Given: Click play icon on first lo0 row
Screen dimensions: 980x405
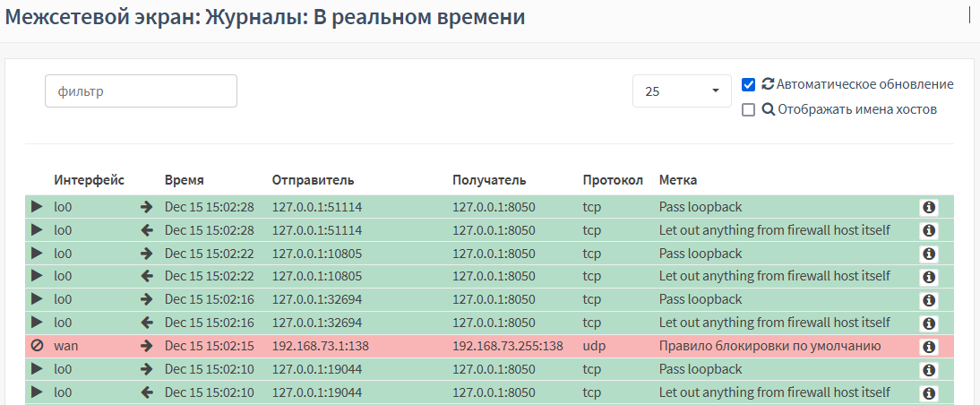Looking at the screenshot, I should coord(37,206).
